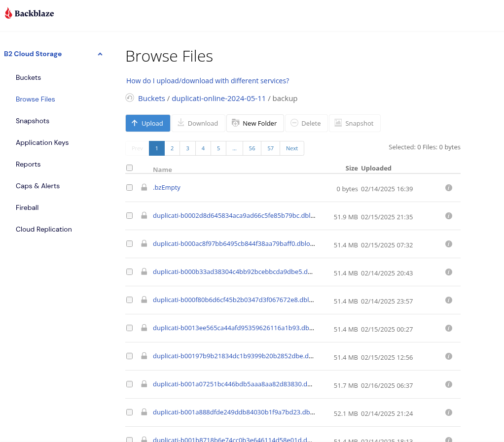
Task: Select checkbox for duplicati-b000b33a file
Action: (x=130, y=272)
